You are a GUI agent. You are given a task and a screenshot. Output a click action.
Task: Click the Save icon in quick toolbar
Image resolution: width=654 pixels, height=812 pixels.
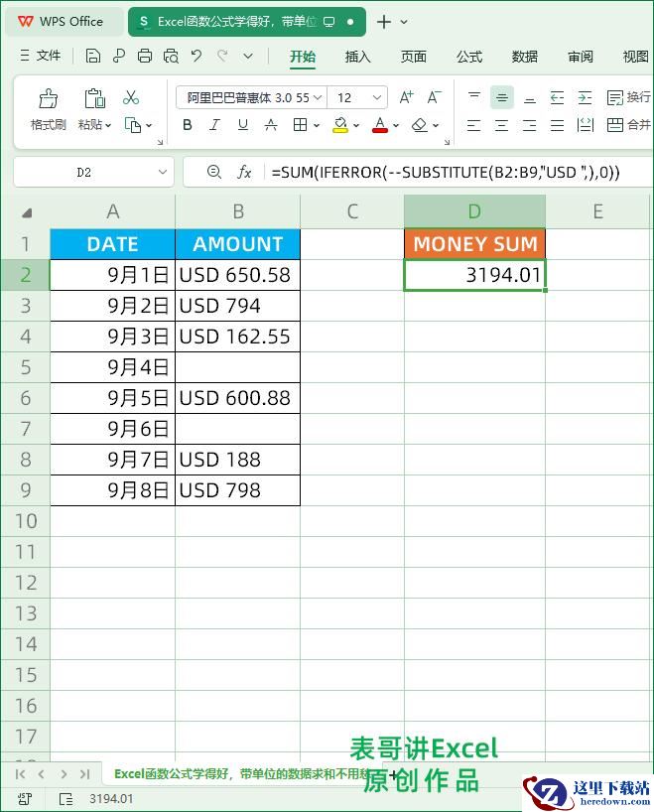pyautogui.click(x=92, y=56)
